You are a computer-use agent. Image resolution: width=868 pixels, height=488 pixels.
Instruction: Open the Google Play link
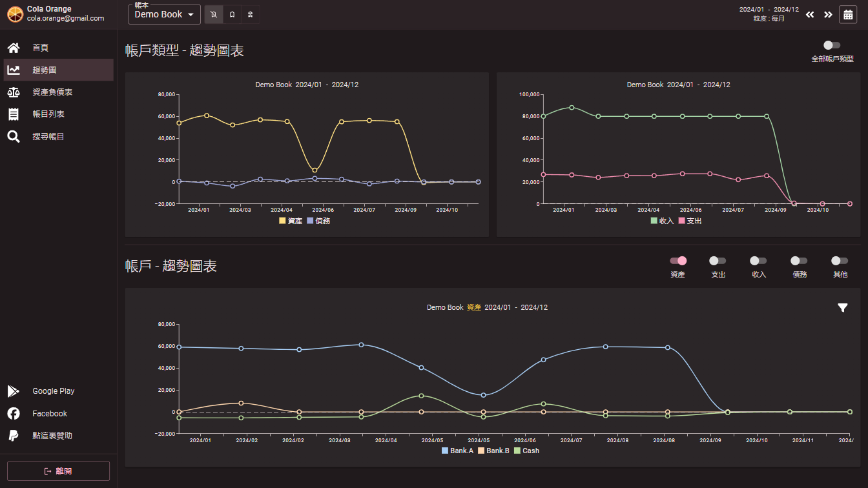pos(53,391)
